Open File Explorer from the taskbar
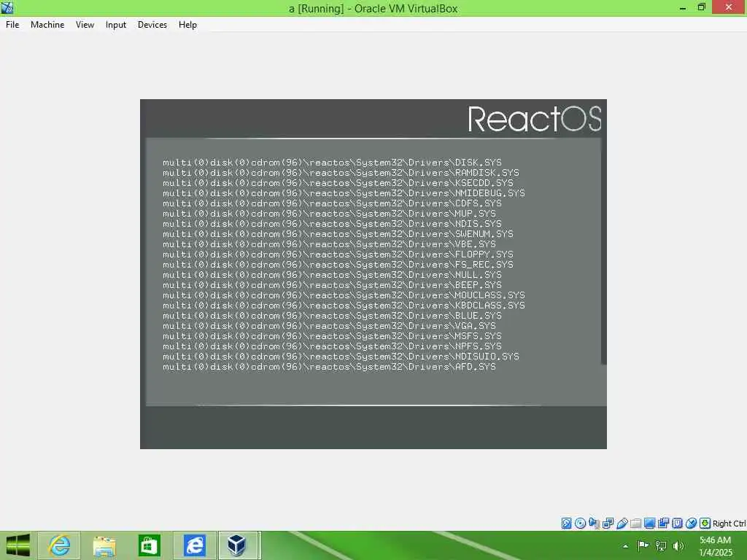747x560 pixels. (104, 545)
